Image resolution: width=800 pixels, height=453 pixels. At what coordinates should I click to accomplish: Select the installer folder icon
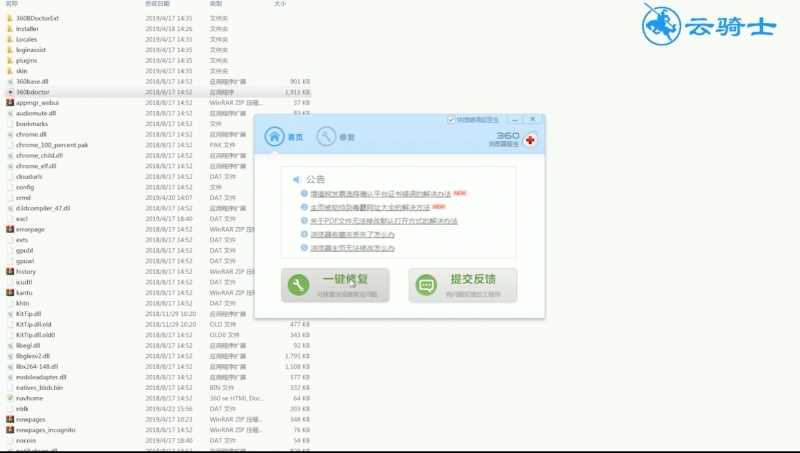click(10, 29)
